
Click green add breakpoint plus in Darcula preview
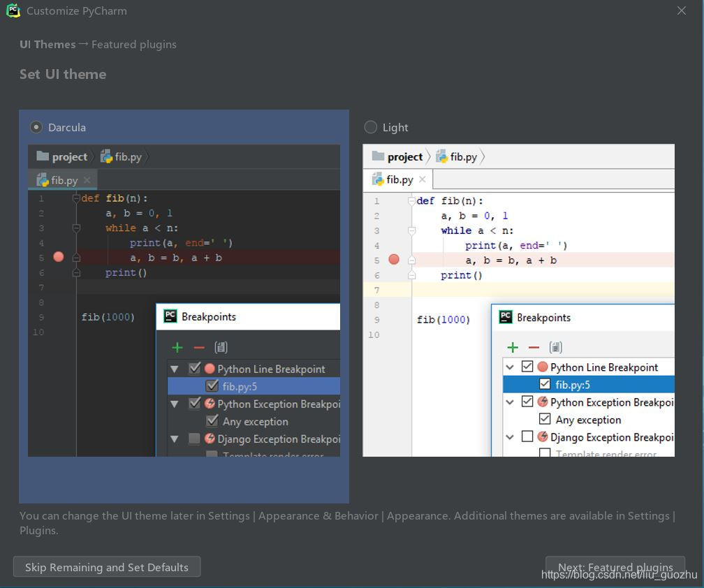point(177,347)
